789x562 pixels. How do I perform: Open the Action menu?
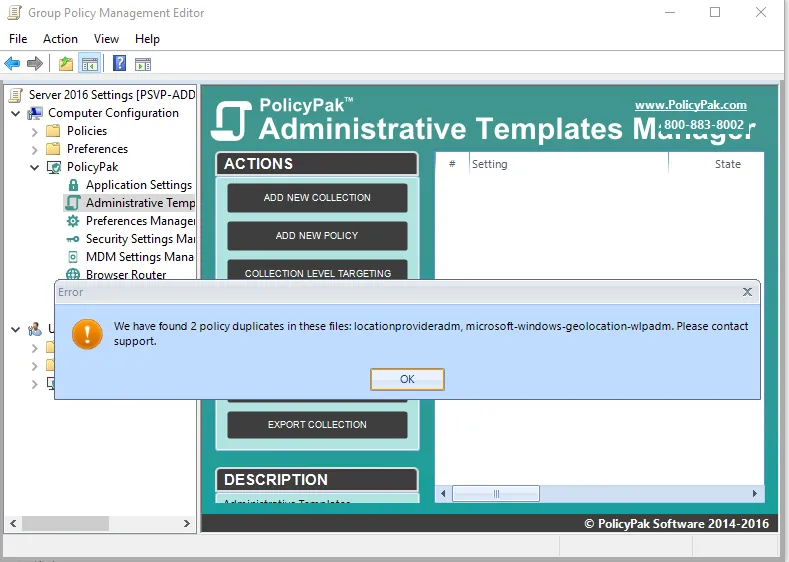pyautogui.click(x=60, y=39)
